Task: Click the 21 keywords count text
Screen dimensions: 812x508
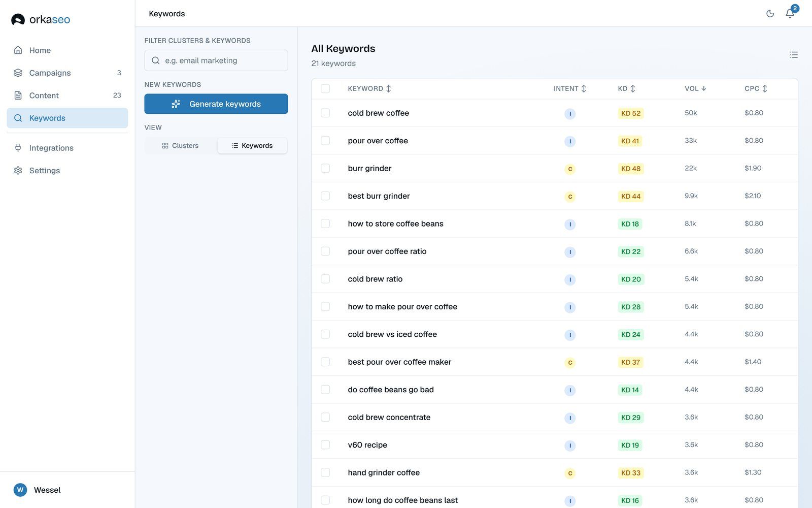Action: pos(333,63)
